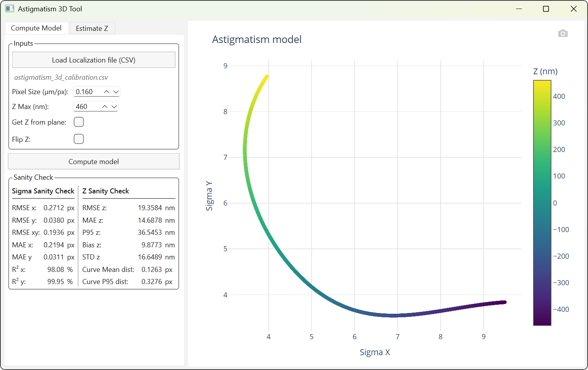
Task: Click the Load Localization file (CSV) button
Action: [93, 60]
